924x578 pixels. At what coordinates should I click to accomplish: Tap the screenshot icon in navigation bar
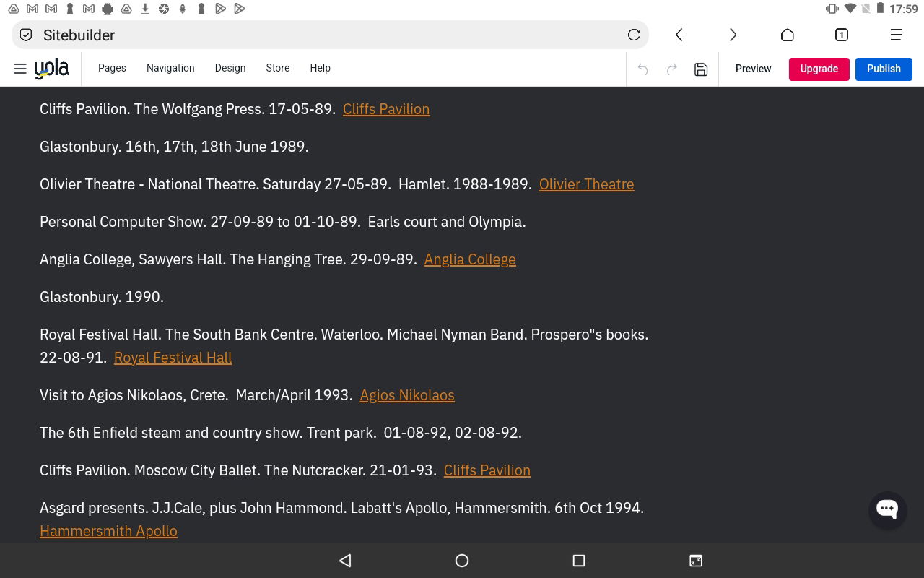click(x=696, y=561)
